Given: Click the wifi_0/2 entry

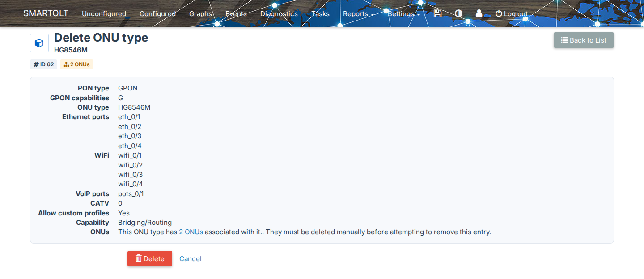Looking at the screenshot, I should [x=130, y=165].
